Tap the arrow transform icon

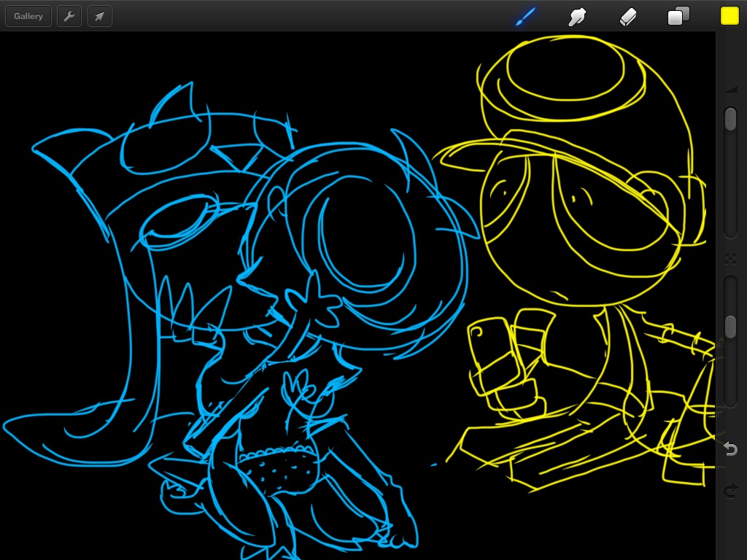[x=100, y=16]
